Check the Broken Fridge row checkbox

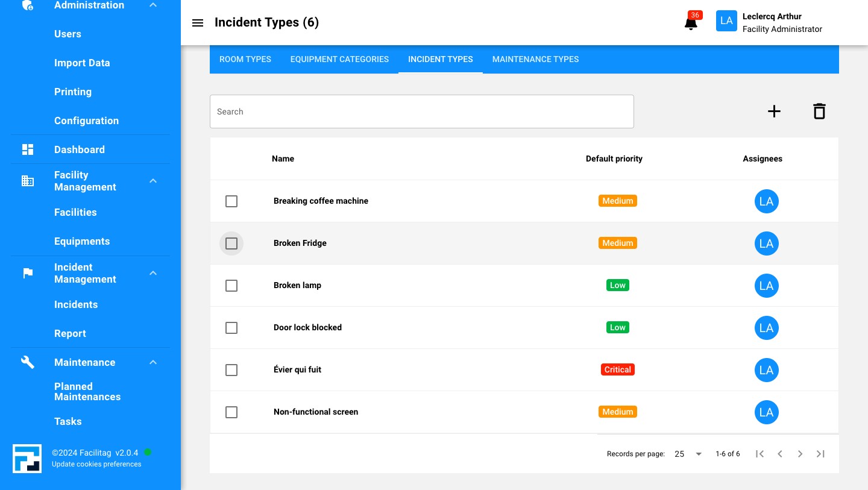point(231,243)
